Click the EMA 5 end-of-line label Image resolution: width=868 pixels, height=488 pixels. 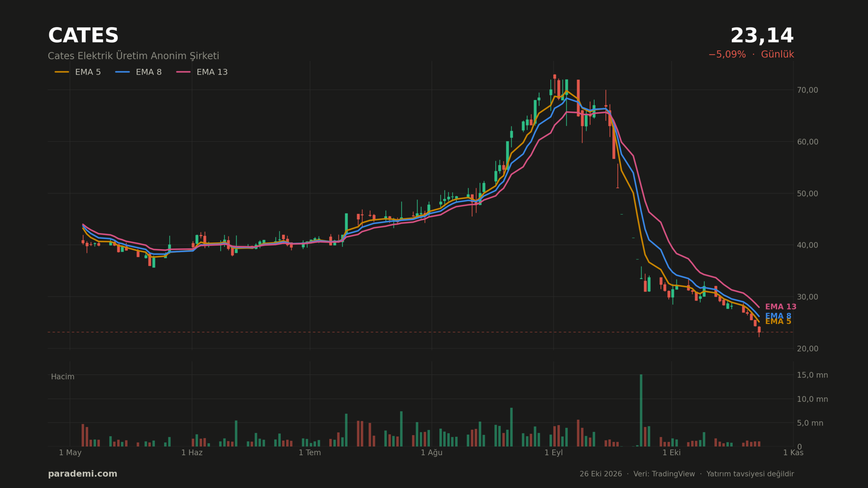click(x=778, y=322)
